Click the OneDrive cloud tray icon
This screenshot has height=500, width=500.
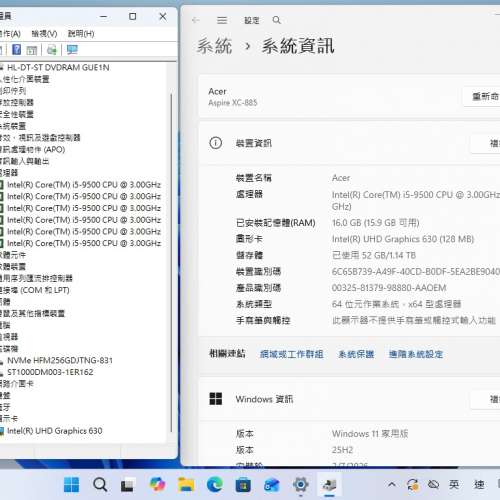[433, 484]
